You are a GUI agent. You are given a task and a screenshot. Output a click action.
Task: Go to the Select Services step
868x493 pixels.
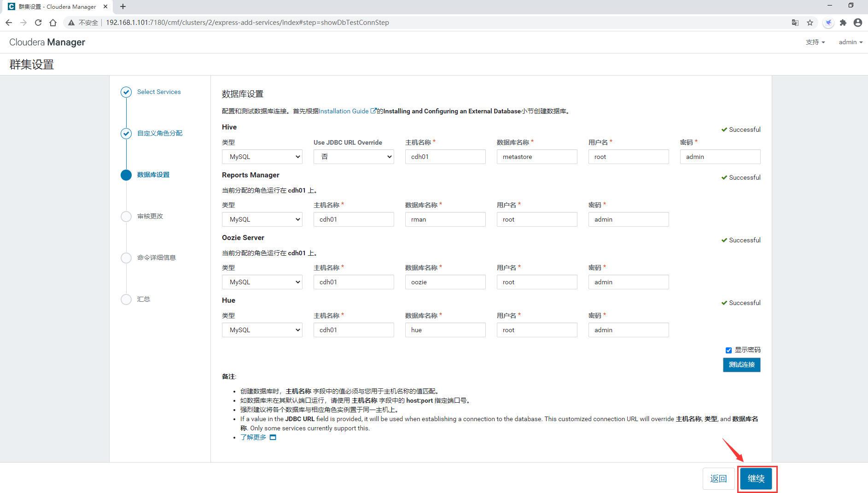click(159, 92)
